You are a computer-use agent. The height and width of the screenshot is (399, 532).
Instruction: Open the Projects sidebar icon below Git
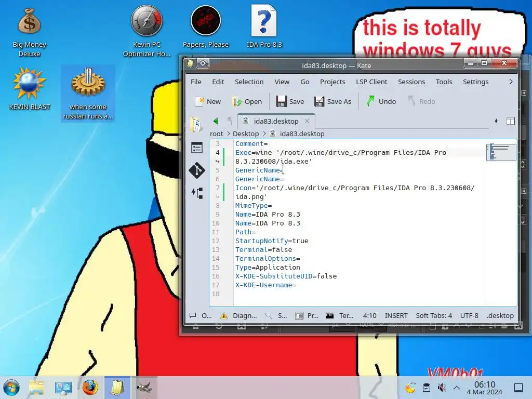(x=197, y=193)
